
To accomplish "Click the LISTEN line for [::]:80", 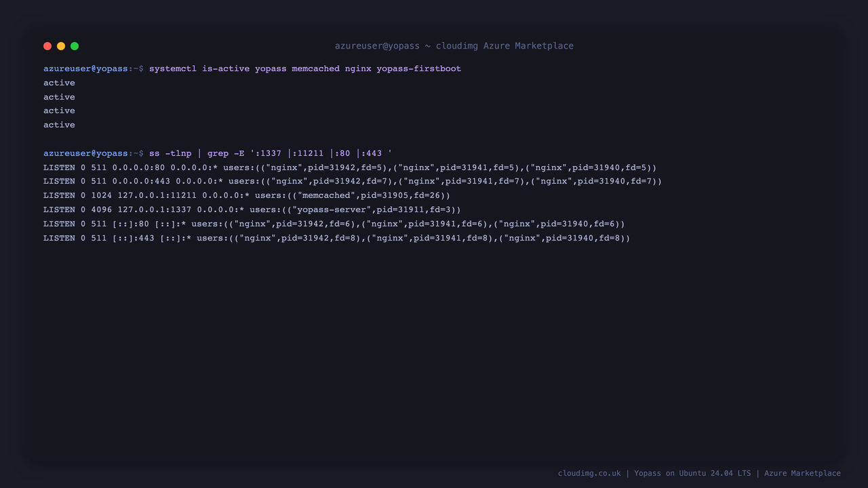I will point(334,224).
